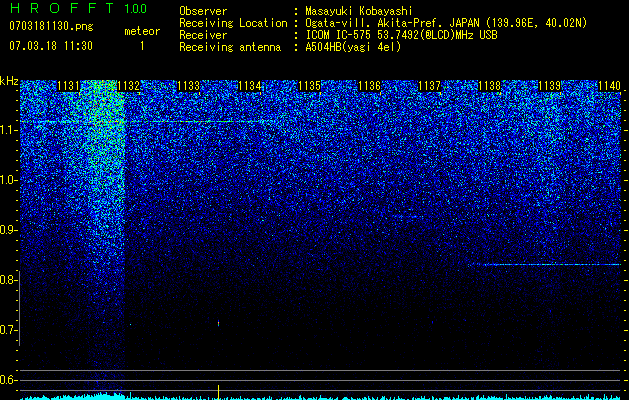629x400 pixels.
Task: Click the Receiver label
Action: pos(203,35)
